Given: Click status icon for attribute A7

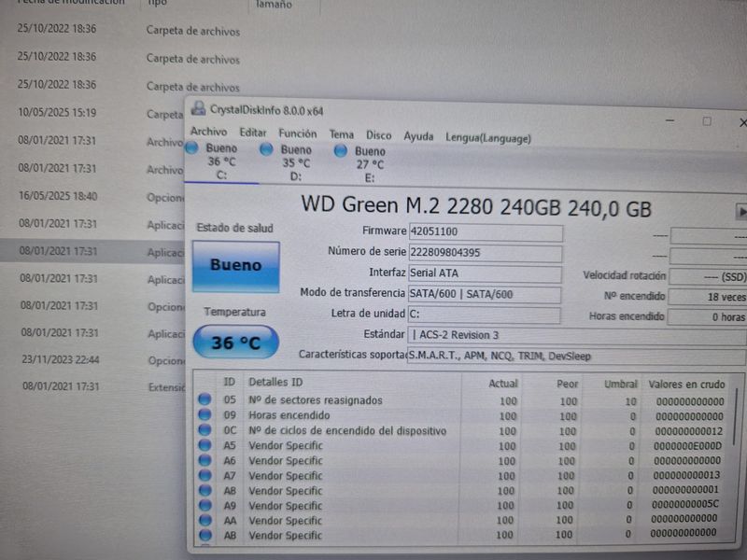Looking at the screenshot, I should coord(204,475).
